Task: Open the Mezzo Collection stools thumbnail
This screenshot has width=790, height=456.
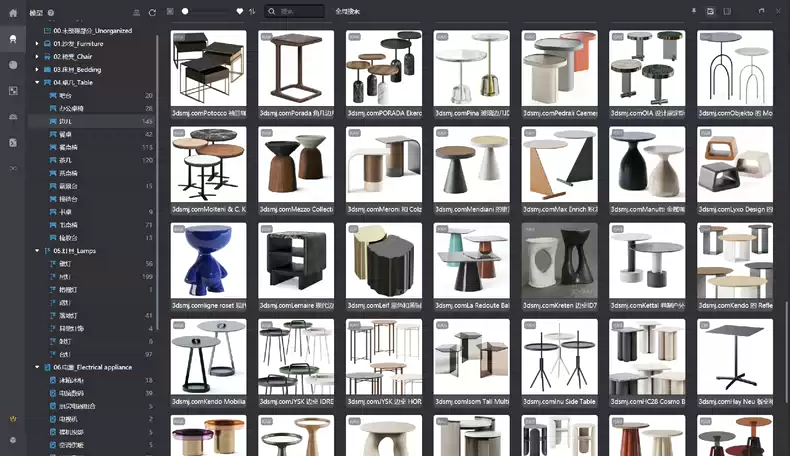Action: click(296, 164)
